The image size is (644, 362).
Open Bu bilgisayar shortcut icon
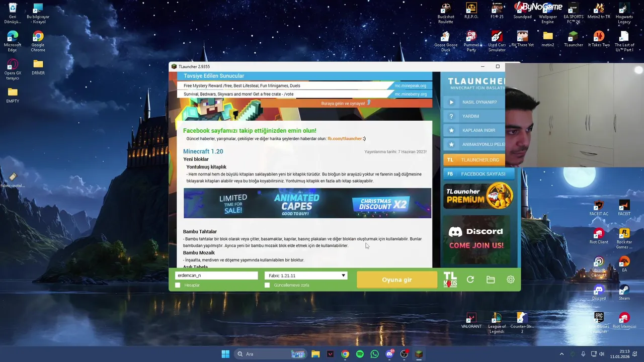(x=38, y=14)
